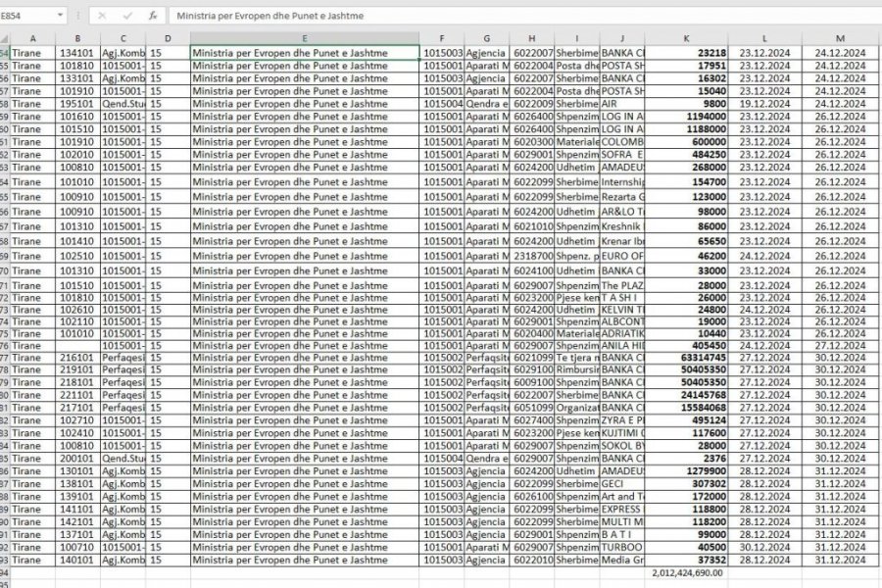Click the Enter checkmark in formula bar
Image resolution: width=882 pixels, height=588 pixels.
126,17
